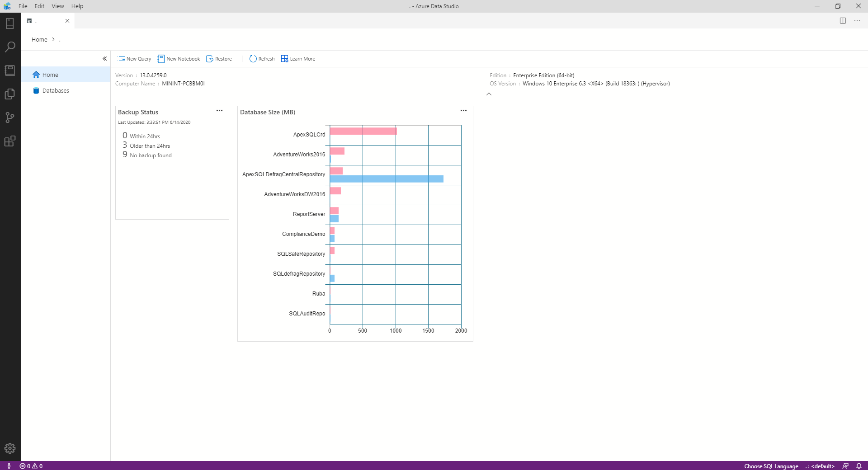
Task: Click the ReportServer chart label
Action: point(309,214)
